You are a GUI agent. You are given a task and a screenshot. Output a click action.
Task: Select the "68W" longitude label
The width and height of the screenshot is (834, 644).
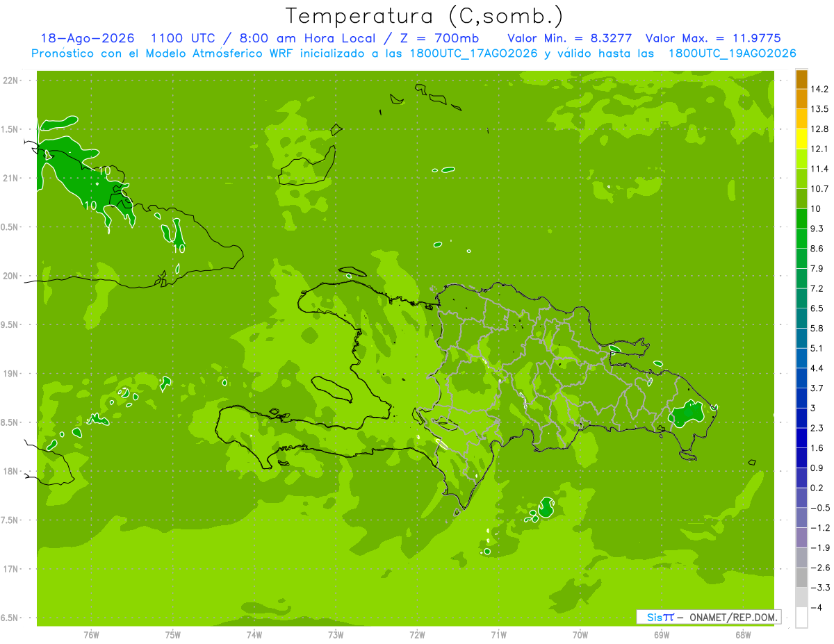tap(743, 634)
